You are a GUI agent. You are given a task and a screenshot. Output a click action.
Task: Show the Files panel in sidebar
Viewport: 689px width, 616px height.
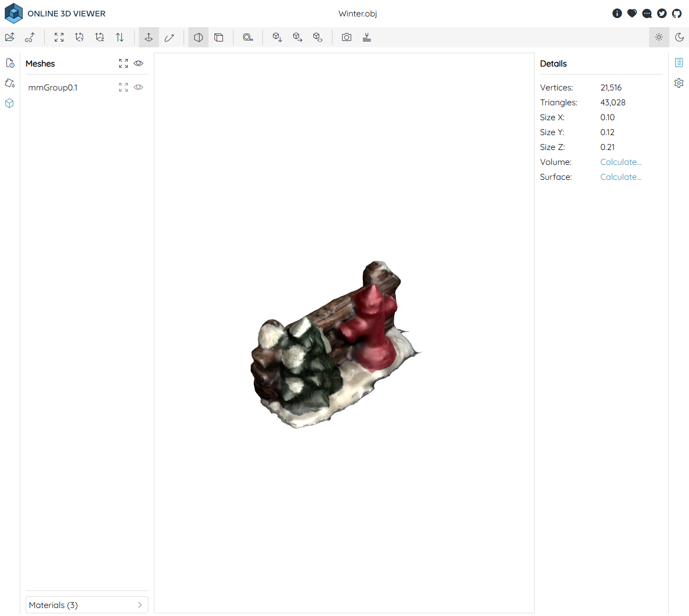10,63
